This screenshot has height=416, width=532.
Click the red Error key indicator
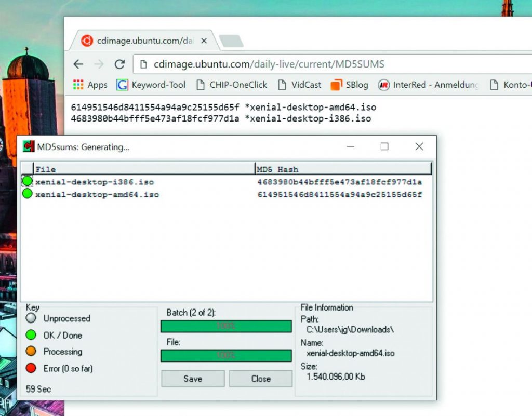32,369
